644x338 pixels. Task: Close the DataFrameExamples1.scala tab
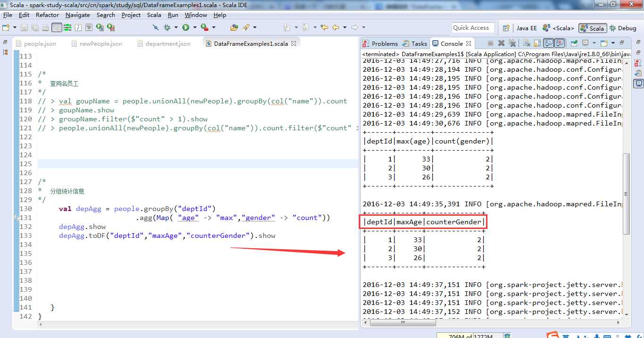pyautogui.click(x=293, y=43)
